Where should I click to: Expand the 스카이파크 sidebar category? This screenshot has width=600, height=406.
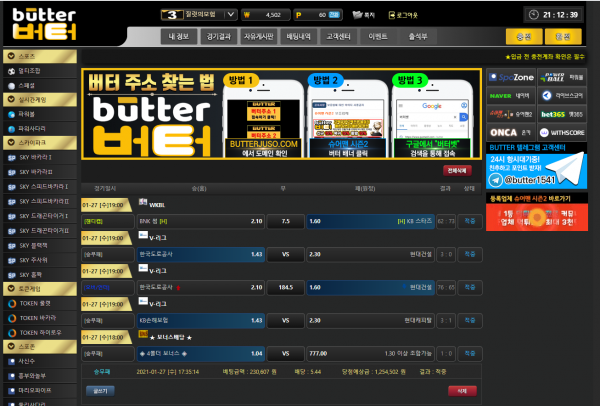coord(39,143)
